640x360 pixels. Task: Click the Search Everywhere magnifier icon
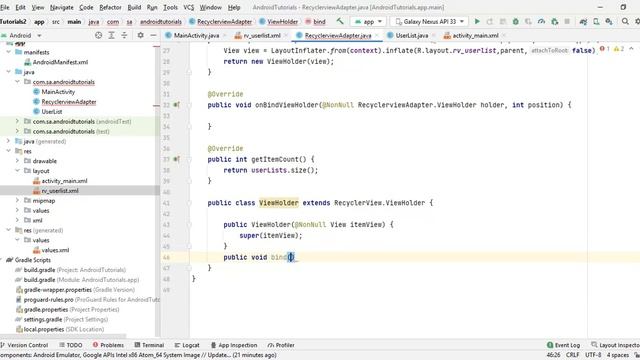click(625, 21)
